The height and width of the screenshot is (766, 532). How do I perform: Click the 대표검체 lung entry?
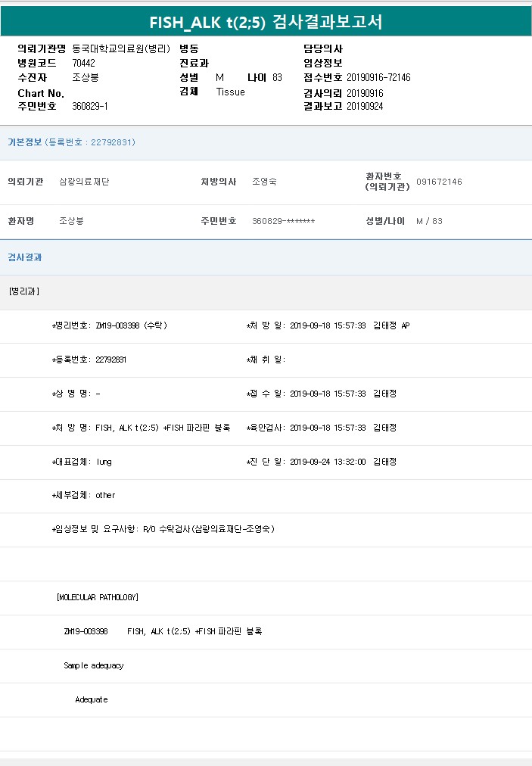click(82, 462)
